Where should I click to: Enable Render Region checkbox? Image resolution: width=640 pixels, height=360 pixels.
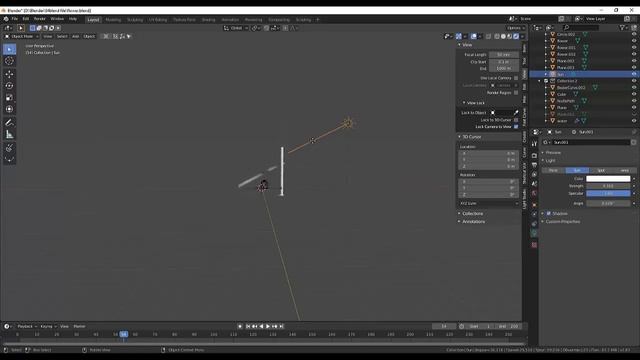coord(516,93)
